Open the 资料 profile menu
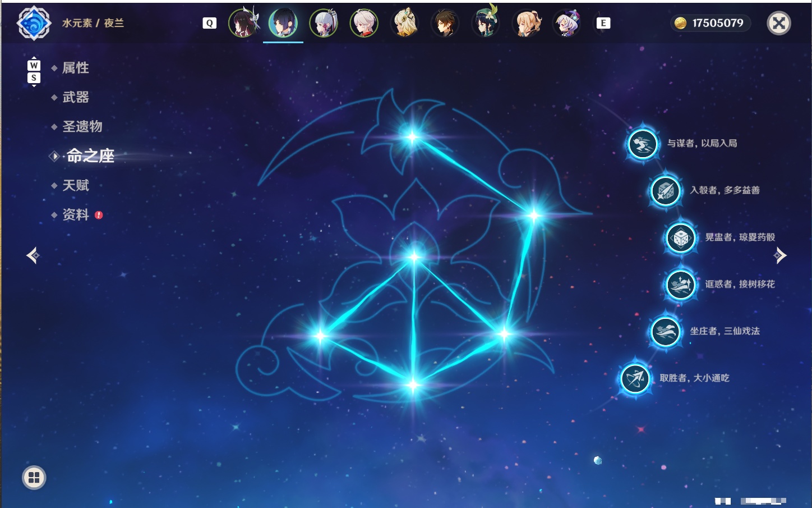 pyautogui.click(x=76, y=214)
